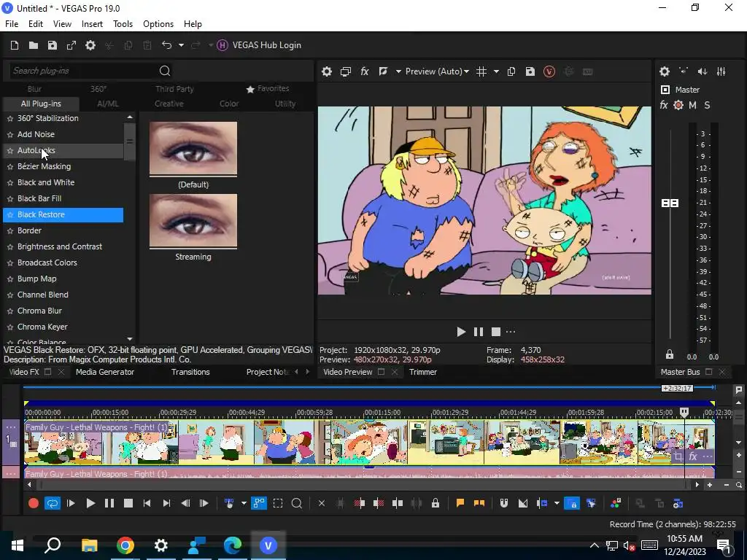
Task: Click the plug-in search magnifier icon
Action: (165, 71)
